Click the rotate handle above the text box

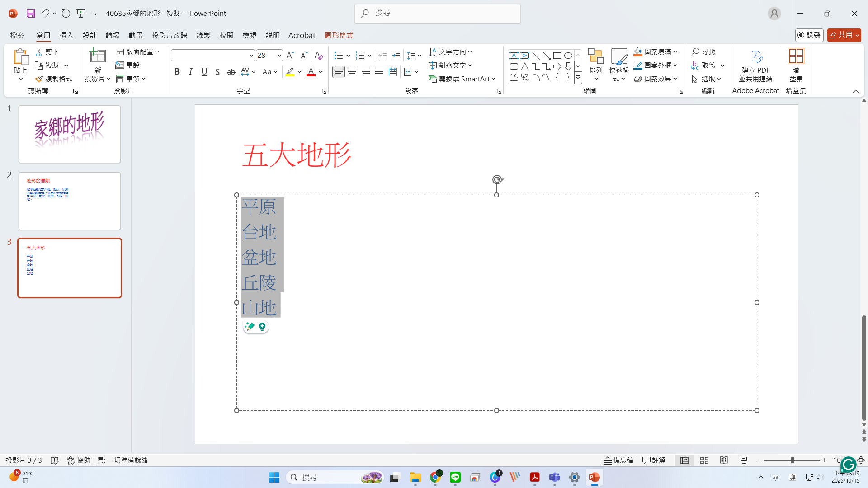(497, 179)
